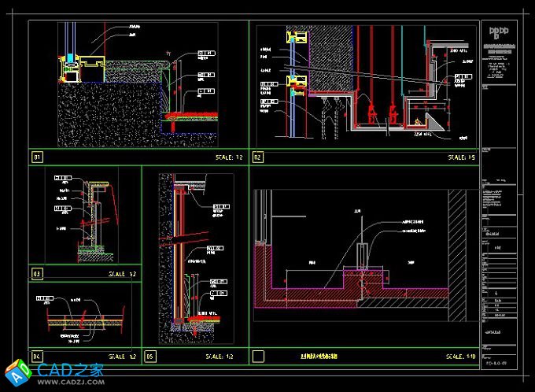
Task: Select the detail number 02 box
Action: coord(257,157)
